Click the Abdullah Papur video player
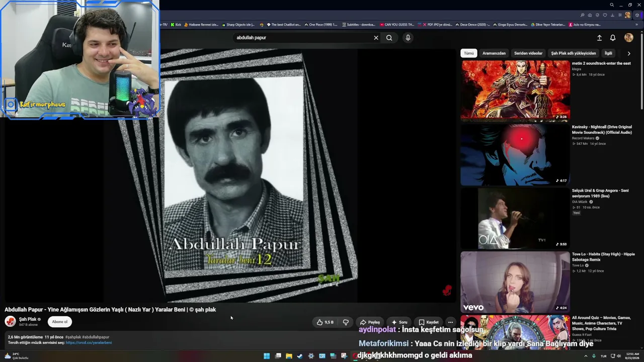 [x=230, y=176]
